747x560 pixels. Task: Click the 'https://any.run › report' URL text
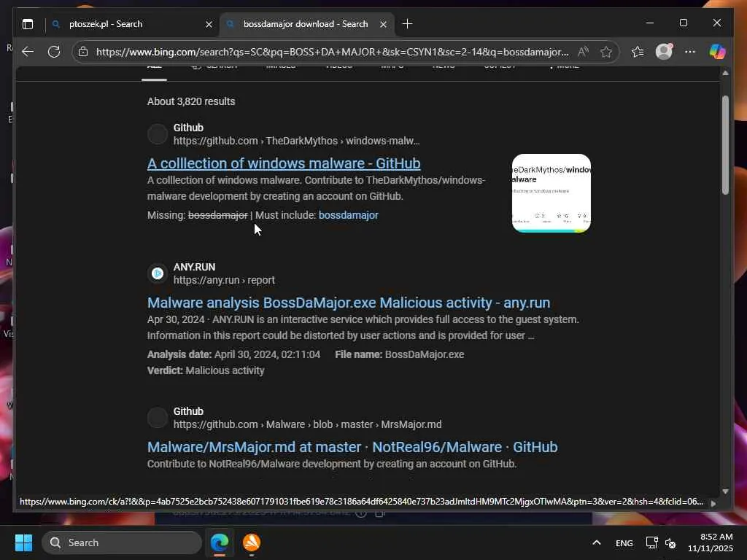[224, 280]
